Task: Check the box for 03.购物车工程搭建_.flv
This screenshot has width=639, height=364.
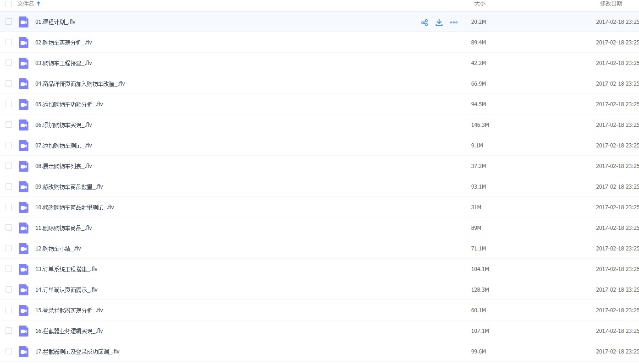Action: pos(9,63)
